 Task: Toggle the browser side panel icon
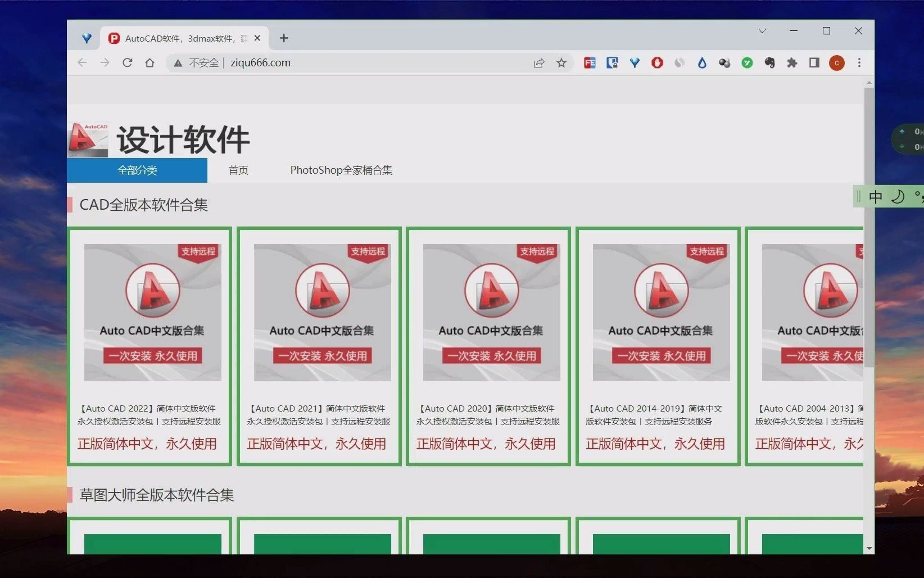[x=814, y=63]
